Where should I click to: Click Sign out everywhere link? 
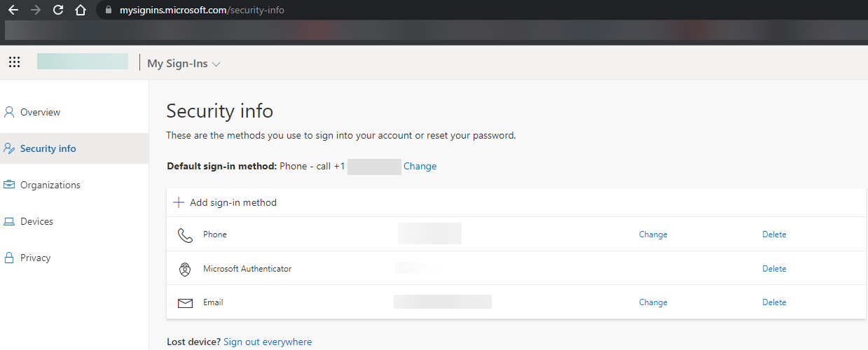click(268, 342)
